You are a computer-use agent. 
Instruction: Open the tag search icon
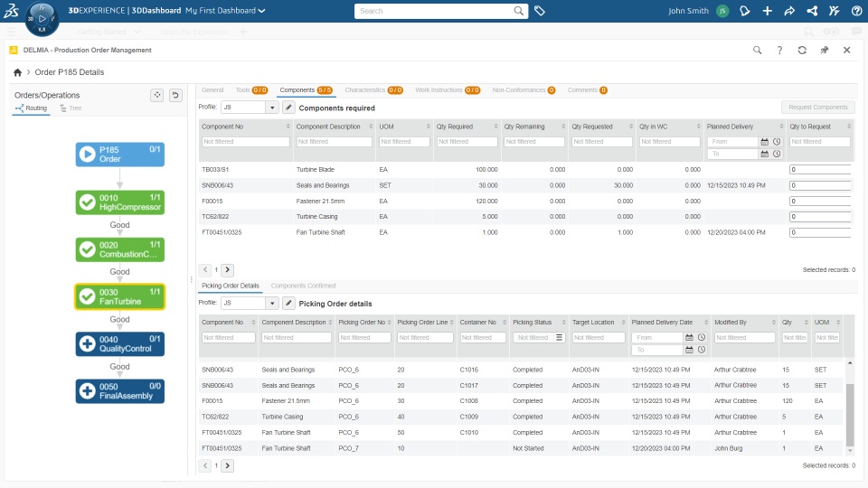click(539, 11)
